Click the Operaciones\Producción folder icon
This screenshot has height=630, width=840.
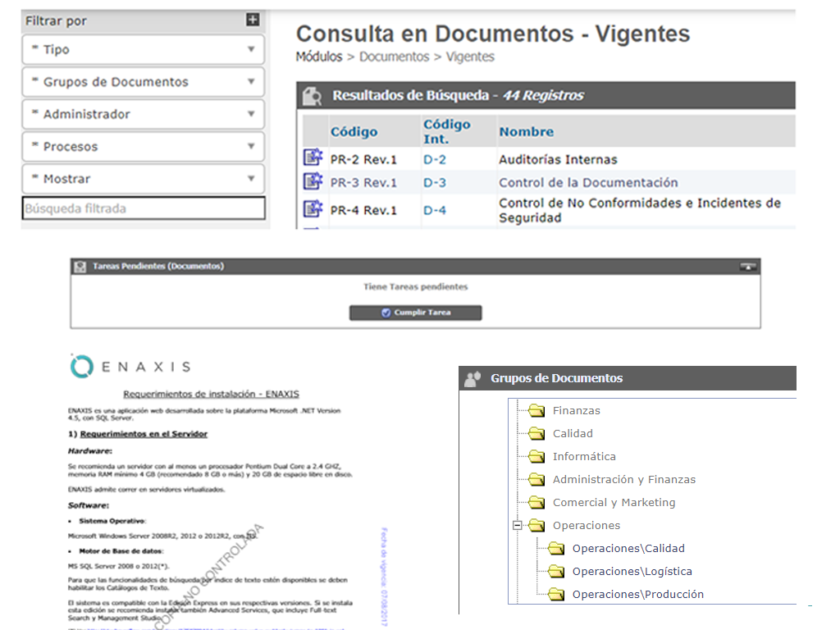pyautogui.click(x=556, y=594)
